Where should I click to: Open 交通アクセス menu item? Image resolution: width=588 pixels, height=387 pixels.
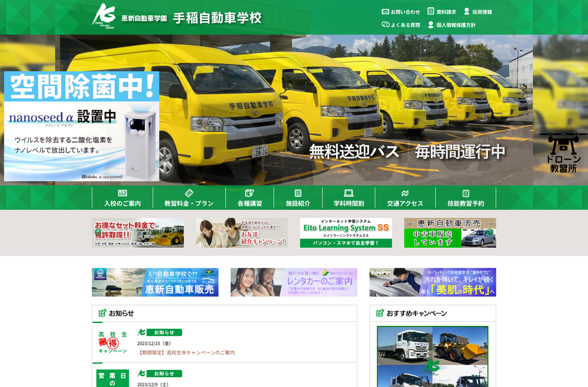(x=405, y=197)
